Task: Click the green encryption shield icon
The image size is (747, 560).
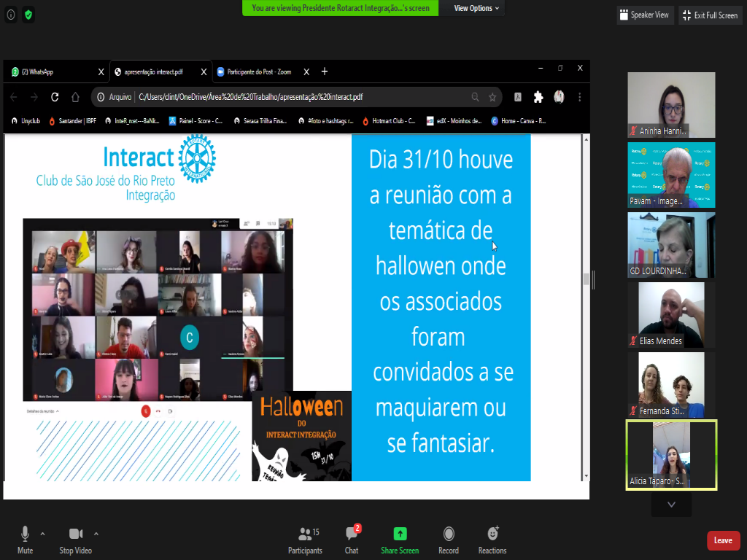Action: click(28, 15)
